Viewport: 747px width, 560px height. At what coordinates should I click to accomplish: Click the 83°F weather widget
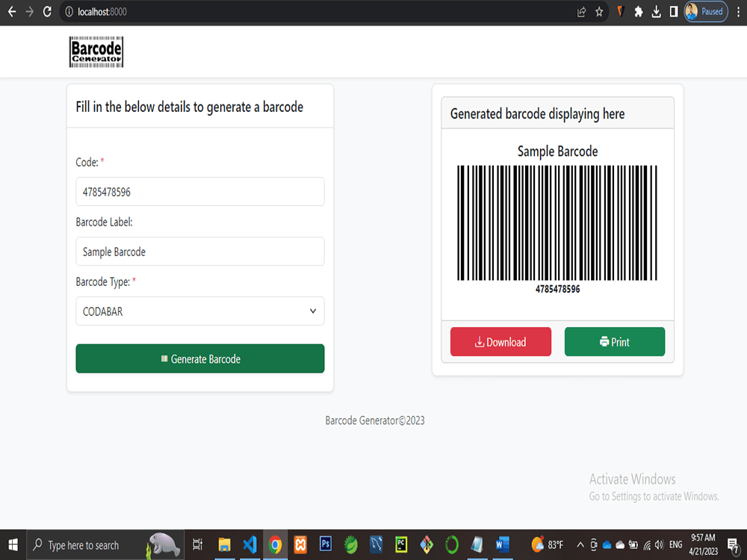pos(548,544)
